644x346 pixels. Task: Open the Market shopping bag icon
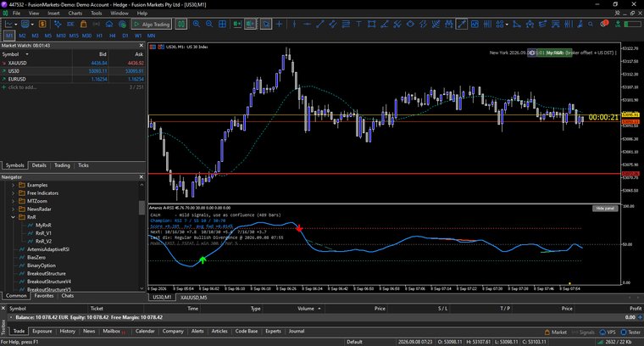click(x=83, y=25)
